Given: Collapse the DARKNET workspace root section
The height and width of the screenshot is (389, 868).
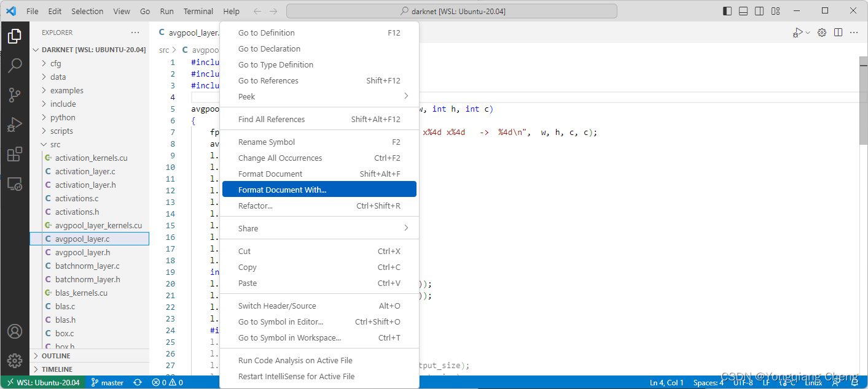Looking at the screenshot, I should tap(89, 50).
